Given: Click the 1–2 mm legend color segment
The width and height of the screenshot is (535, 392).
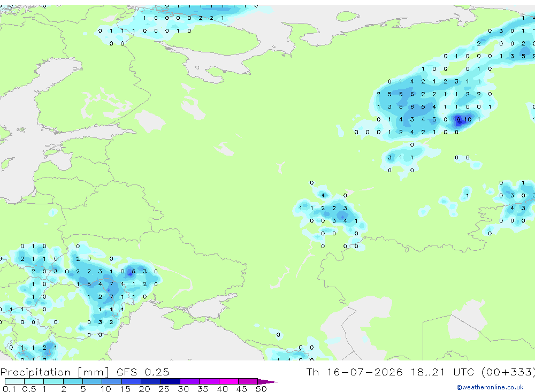Looking at the screenshot, I should 53,381.
